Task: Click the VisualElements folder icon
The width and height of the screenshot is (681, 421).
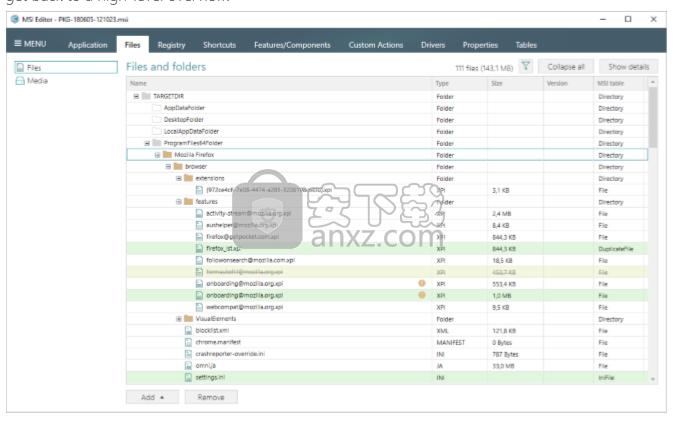Action: point(188,319)
